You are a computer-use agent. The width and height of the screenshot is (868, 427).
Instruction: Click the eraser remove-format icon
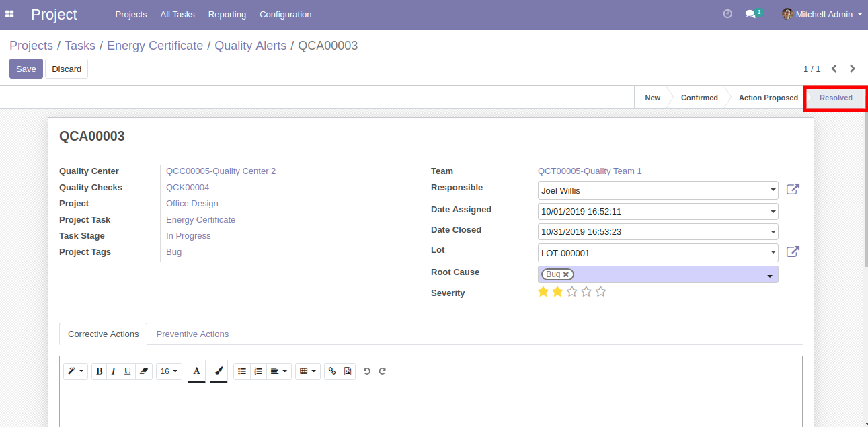coord(143,371)
